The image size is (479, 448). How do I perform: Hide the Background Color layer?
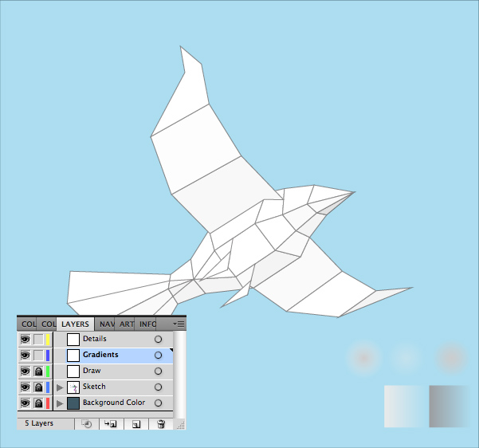(x=25, y=403)
